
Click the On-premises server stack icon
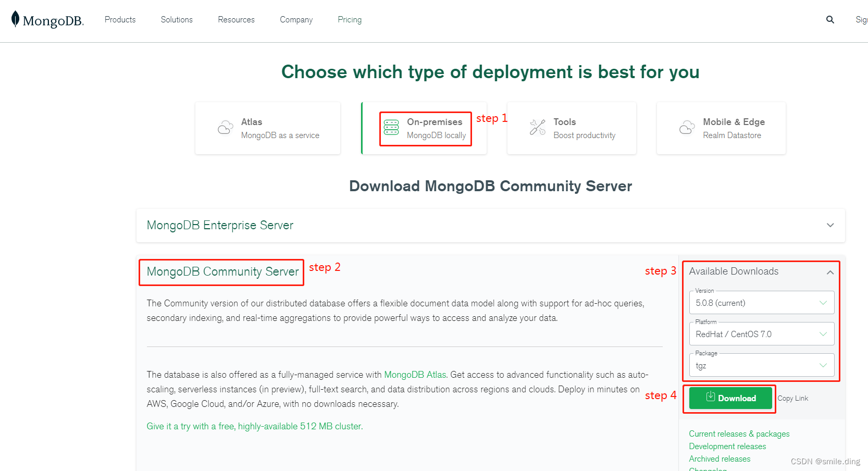[x=391, y=127]
